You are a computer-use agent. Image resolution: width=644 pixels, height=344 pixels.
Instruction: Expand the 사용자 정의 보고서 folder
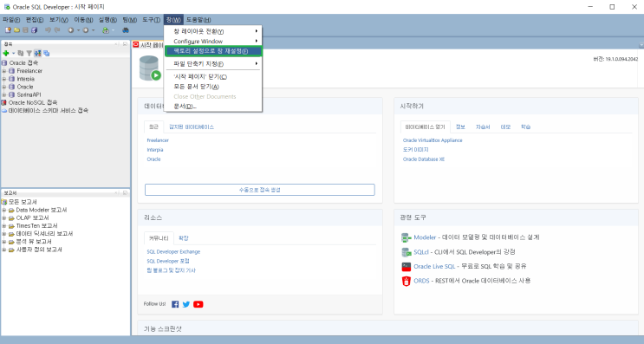point(4,250)
